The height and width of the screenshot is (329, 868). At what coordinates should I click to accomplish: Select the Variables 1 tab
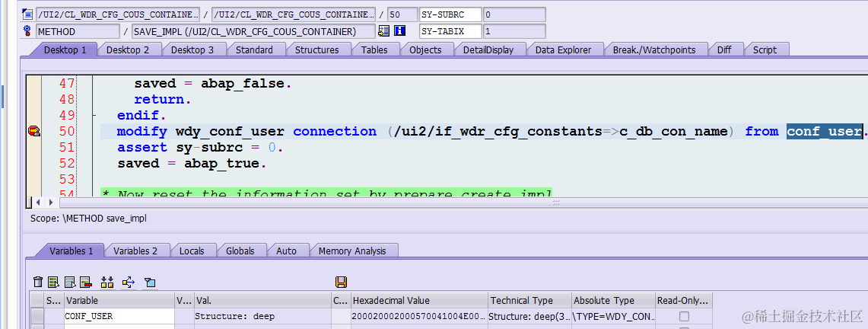tap(72, 251)
